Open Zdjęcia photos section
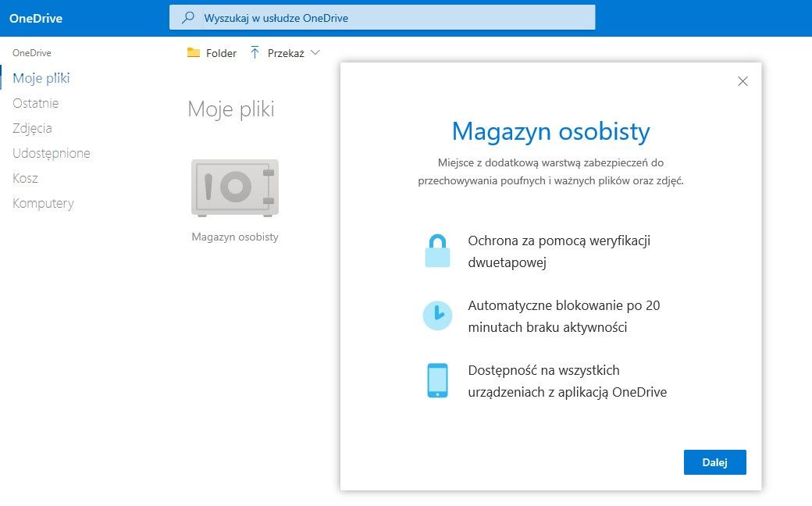The height and width of the screenshot is (506, 812). (32, 128)
